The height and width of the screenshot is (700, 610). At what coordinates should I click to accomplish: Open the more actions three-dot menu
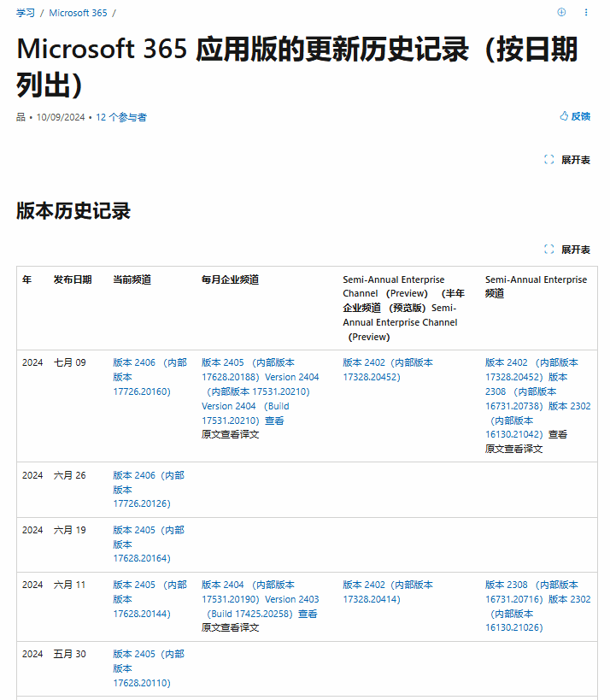point(586,13)
